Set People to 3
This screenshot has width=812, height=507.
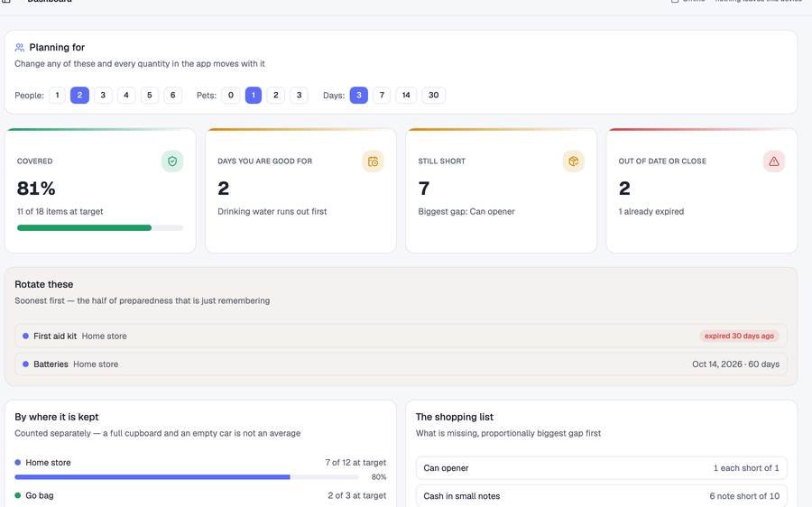(x=103, y=96)
